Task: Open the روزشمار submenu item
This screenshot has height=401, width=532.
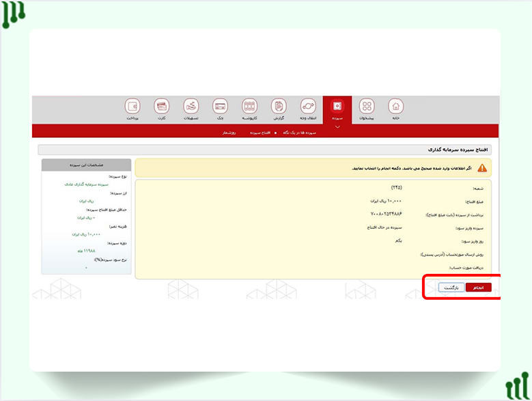Action: (229, 133)
